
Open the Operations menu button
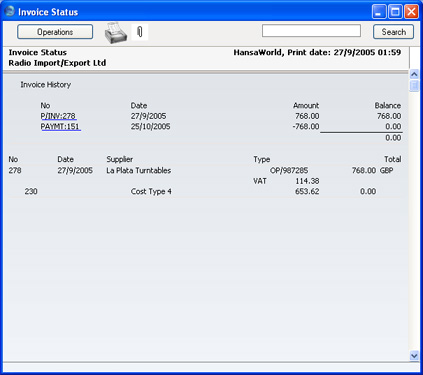point(55,32)
